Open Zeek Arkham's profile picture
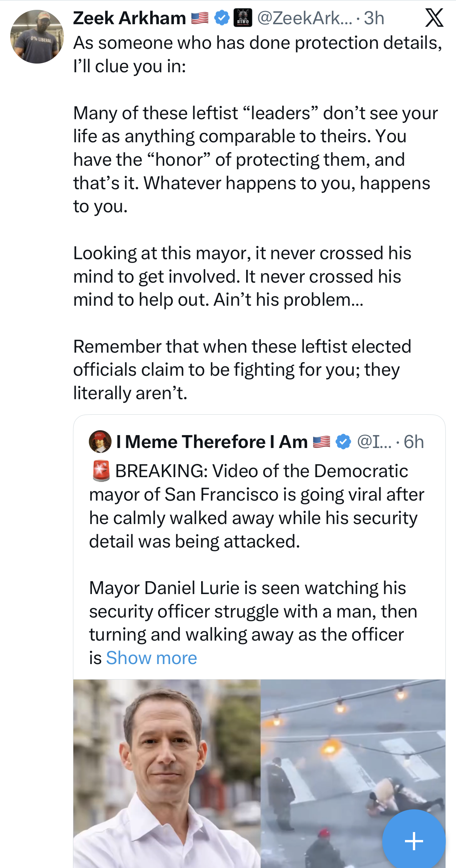Screen dimensions: 456x868 click(37, 37)
